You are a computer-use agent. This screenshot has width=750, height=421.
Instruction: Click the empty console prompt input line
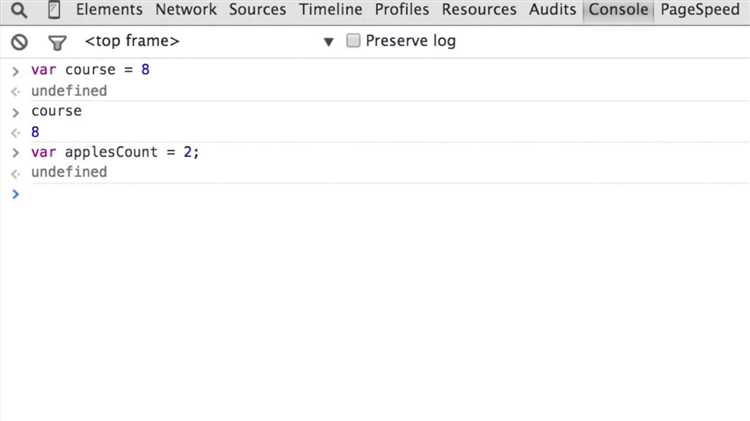pyautogui.click(x=380, y=193)
